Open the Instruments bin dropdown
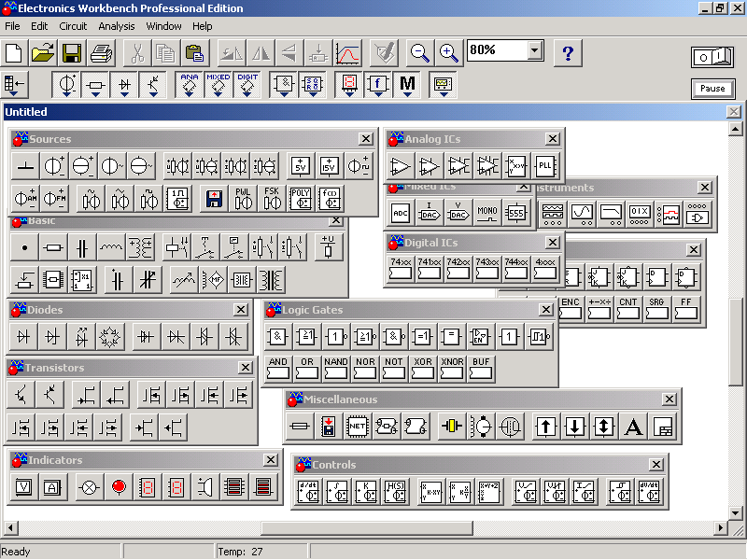This screenshot has width=747, height=560. pyautogui.click(x=443, y=85)
